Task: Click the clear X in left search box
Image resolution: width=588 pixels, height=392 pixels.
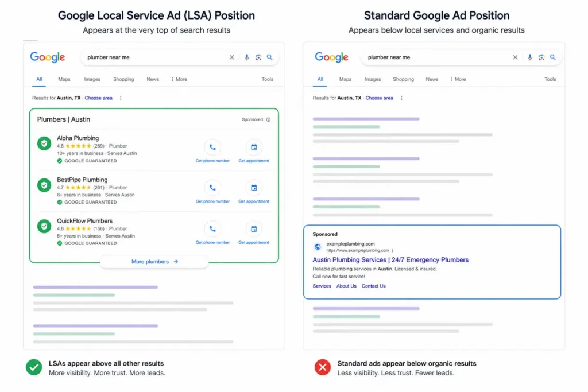Action: 232,57
